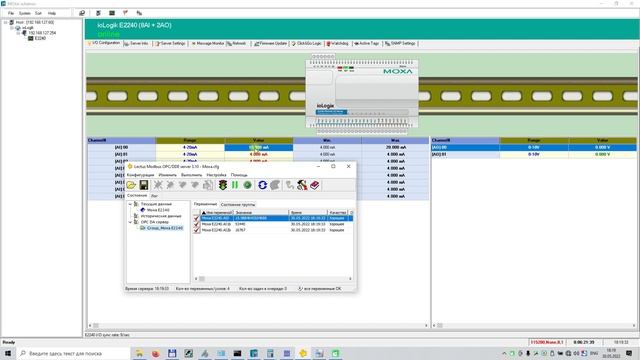Click red flag icon in MOXA toolbar
This screenshot has height=360, width=640.
click(x=125, y=13)
